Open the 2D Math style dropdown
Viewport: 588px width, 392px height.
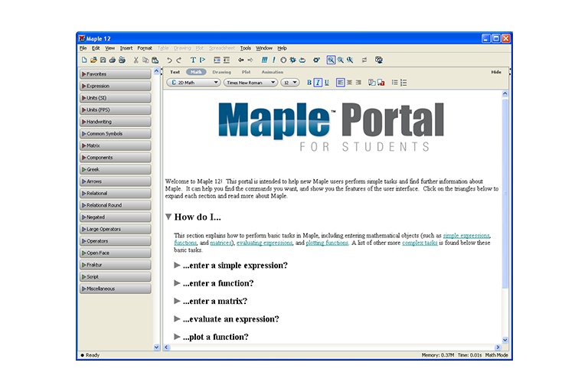point(194,83)
